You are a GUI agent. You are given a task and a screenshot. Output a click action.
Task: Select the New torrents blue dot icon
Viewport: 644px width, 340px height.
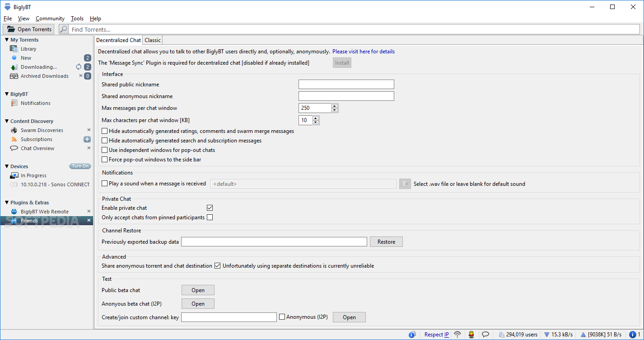point(14,58)
